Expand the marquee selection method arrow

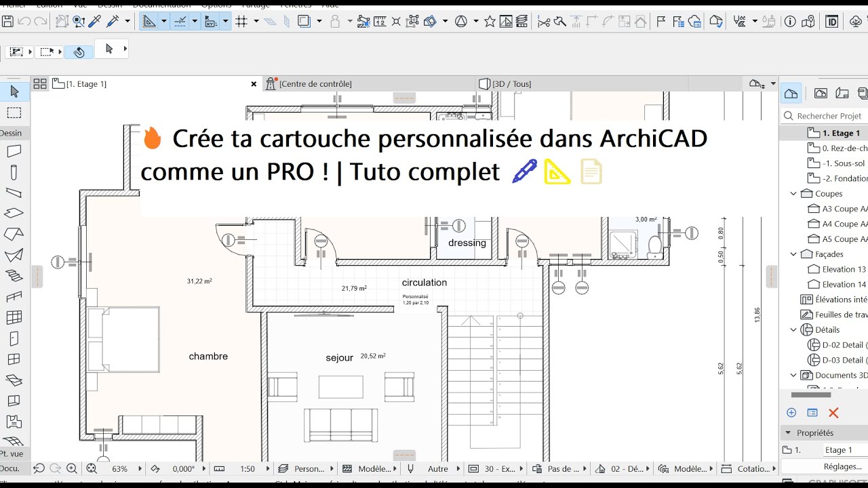coord(58,52)
